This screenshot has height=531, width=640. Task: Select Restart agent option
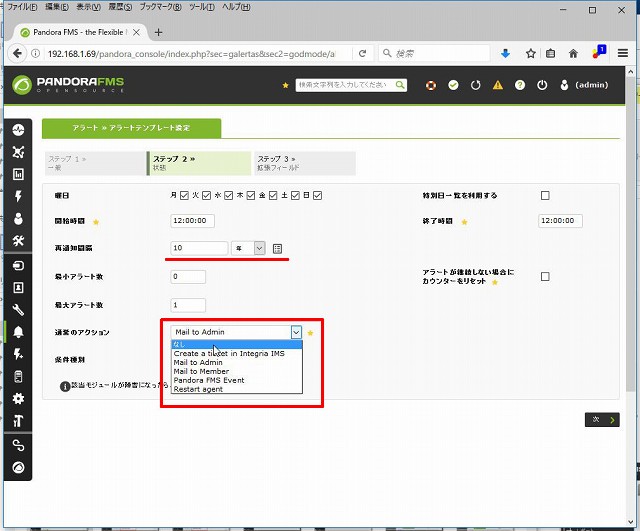(x=237, y=389)
